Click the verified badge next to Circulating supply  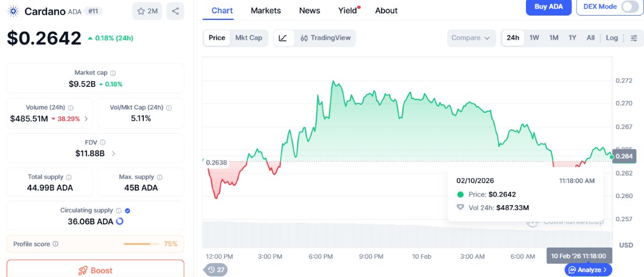coord(127,211)
